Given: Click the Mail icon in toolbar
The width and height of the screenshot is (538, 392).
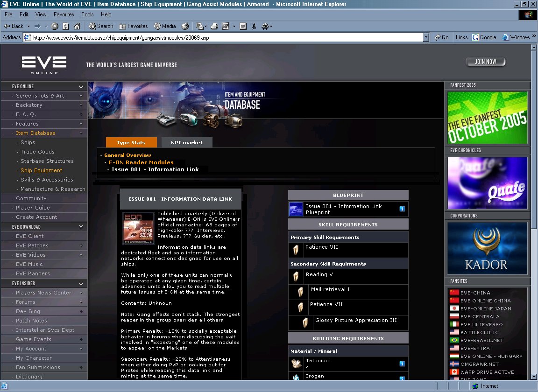Looking at the screenshot, I should (200, 26).
